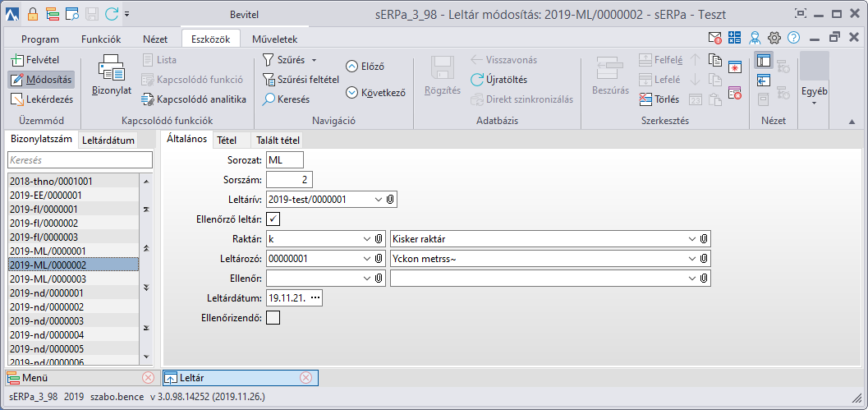Toggle the side panel layout view icon

click(764, 60)
